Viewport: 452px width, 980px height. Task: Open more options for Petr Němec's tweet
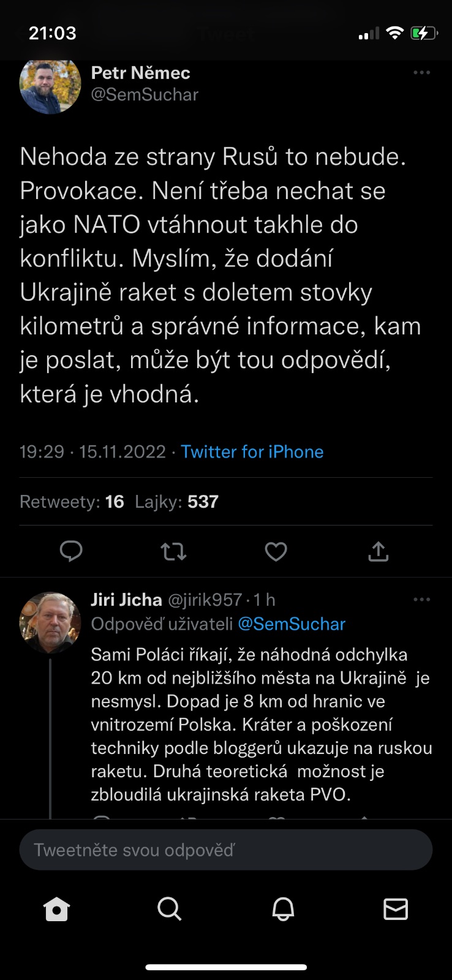click(421, 72)
